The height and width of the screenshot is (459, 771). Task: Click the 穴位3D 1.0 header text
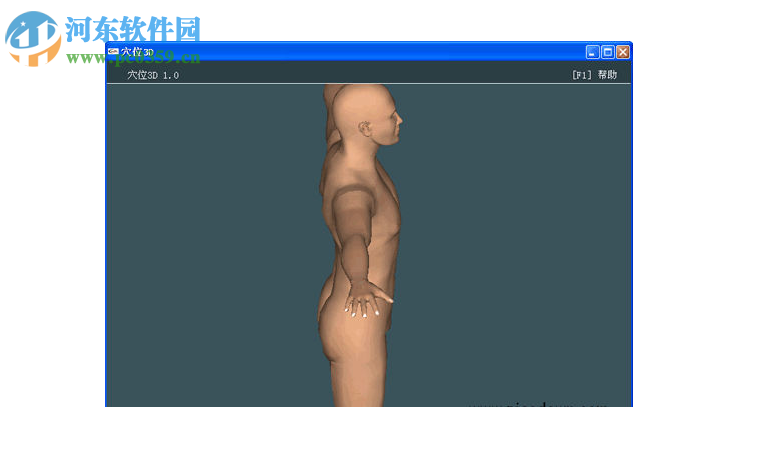click(153, 75)
